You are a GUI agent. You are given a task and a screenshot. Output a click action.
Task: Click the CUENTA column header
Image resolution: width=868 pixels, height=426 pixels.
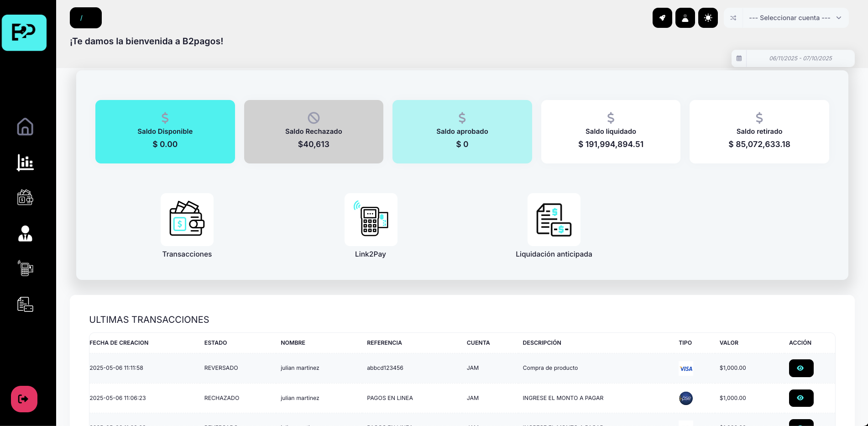tap(478, 343)
